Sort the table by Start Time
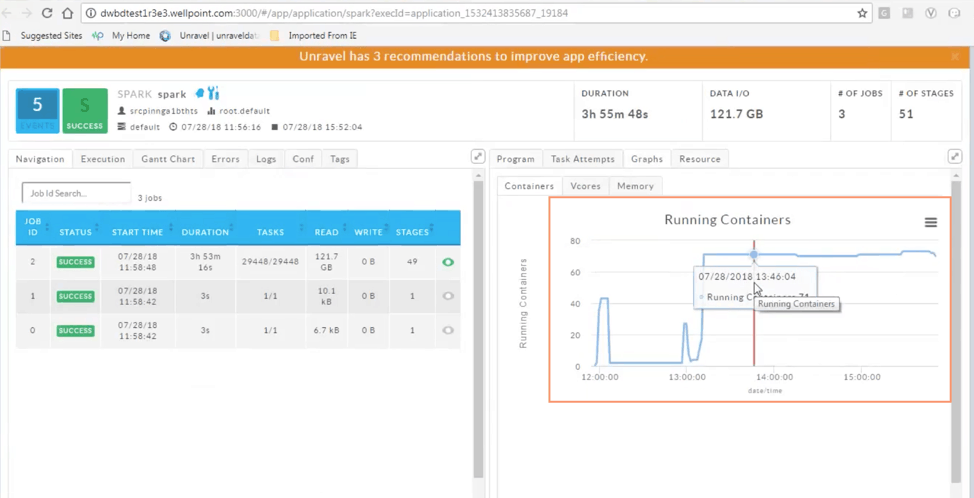This screenshot has height=498, width=974. pos(137,232)
